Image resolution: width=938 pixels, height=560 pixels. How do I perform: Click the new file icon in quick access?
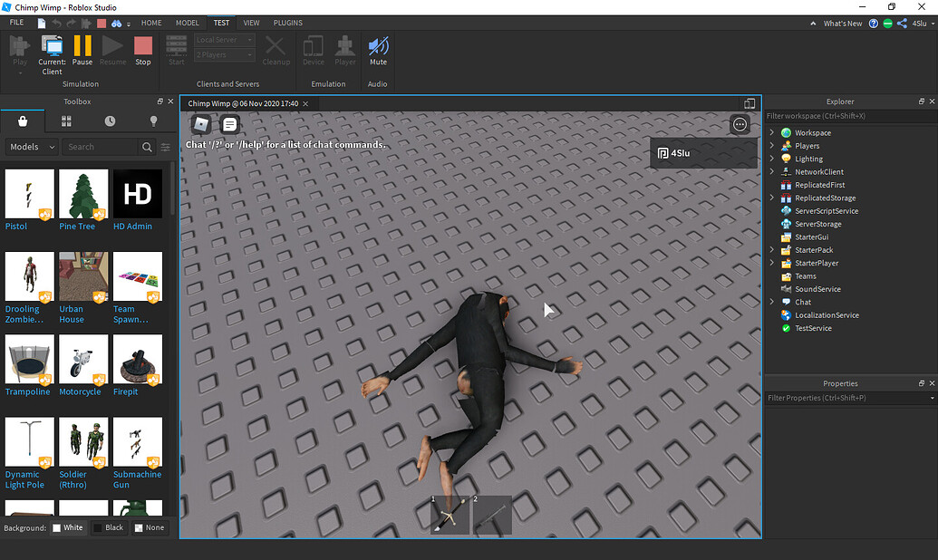pos(42,24)
